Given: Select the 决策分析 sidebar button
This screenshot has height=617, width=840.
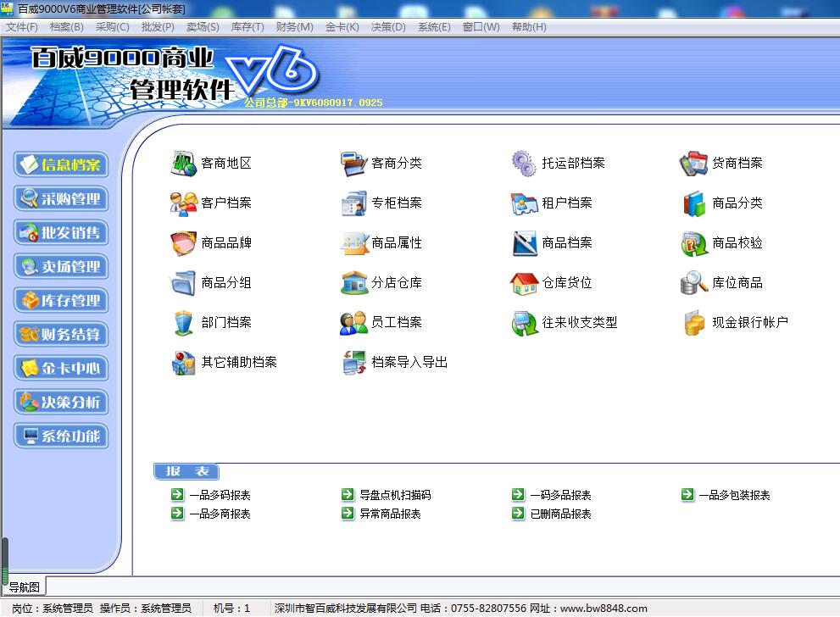Looking at the screenshot, I should pyautogui.click(x=61, y=402).
